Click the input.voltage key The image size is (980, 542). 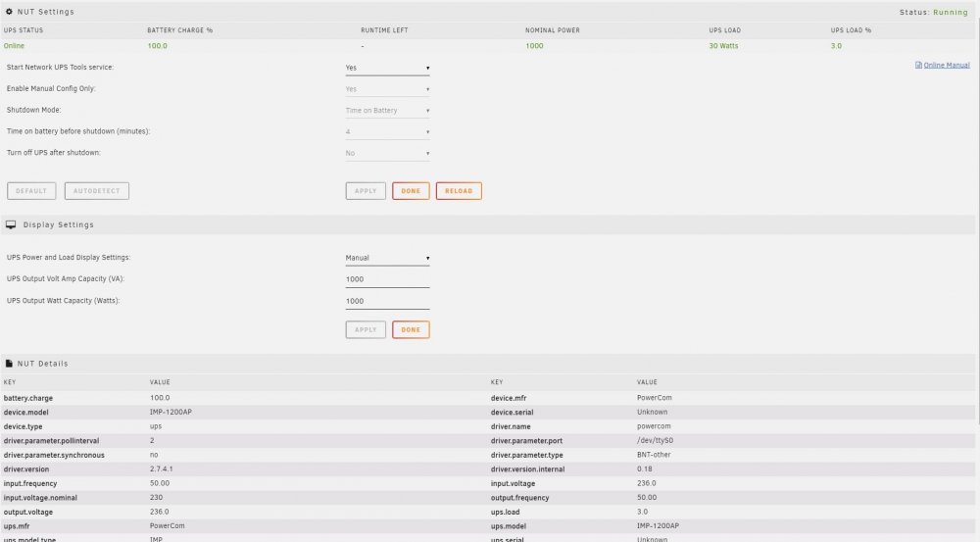pos(514,484)
